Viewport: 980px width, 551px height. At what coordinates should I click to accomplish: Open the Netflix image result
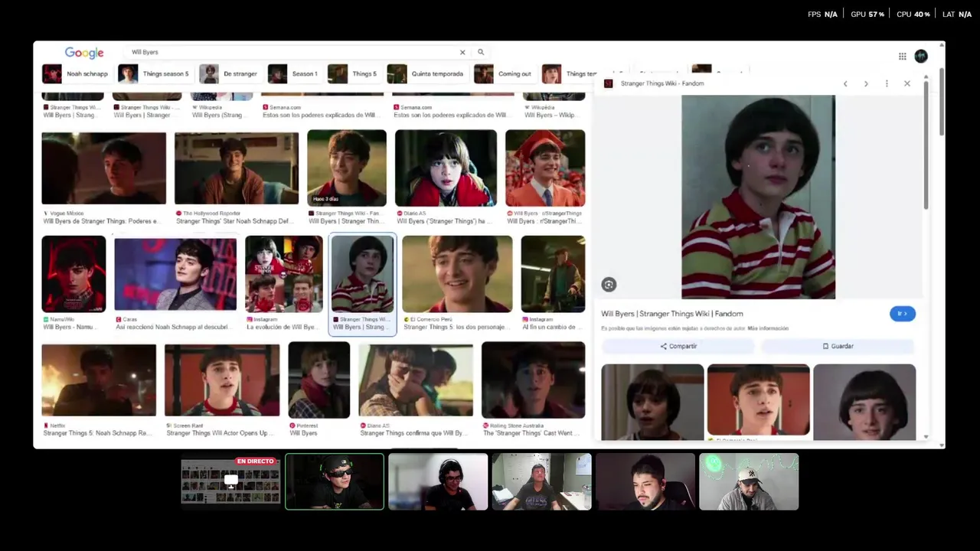click(99, 380)
